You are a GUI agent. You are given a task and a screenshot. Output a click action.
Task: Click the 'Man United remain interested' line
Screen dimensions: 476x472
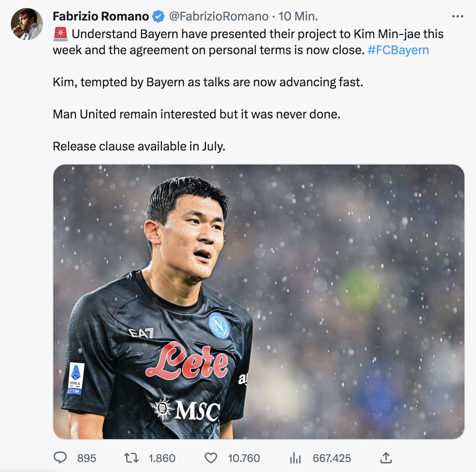coord(196,114)
